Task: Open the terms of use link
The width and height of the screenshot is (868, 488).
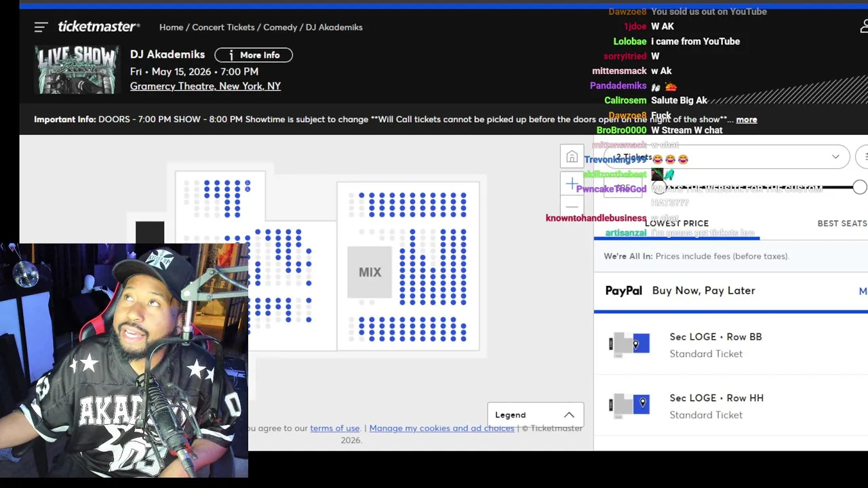Action: point(335,428)
